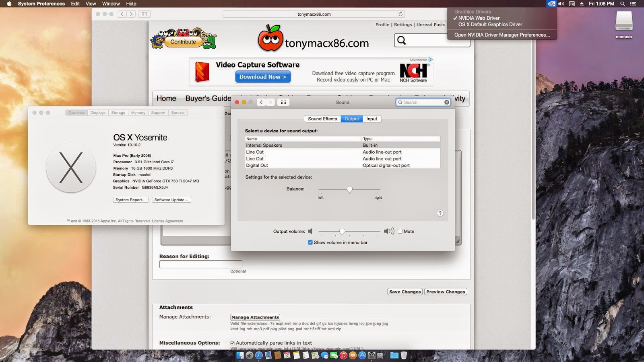This screenshot has height=362, width=644.
Task: Click the Software Update button
Action: [171, 200]
